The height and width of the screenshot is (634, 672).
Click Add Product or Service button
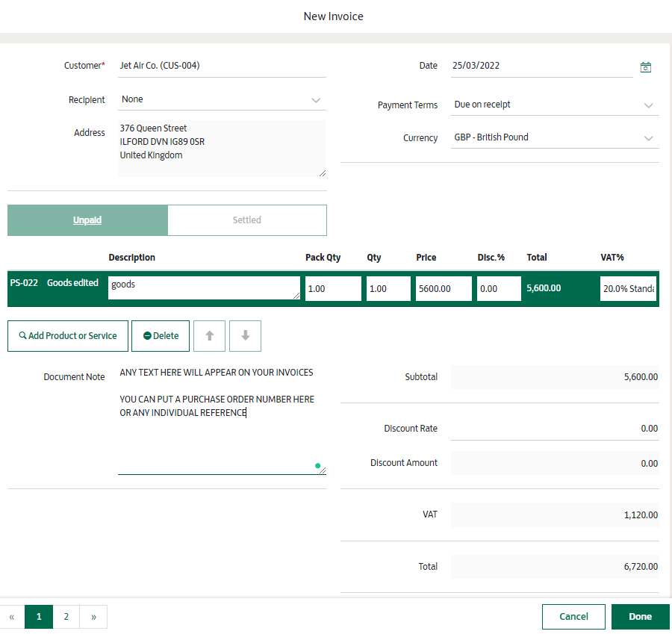pos(68,336)
